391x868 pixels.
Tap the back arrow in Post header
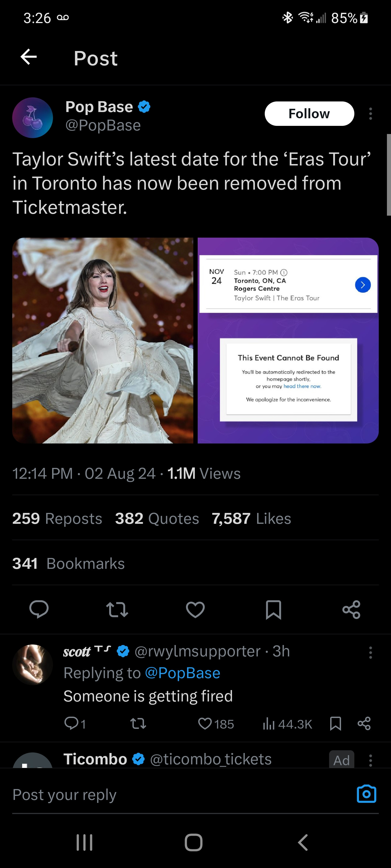click(x=29, y=57)
